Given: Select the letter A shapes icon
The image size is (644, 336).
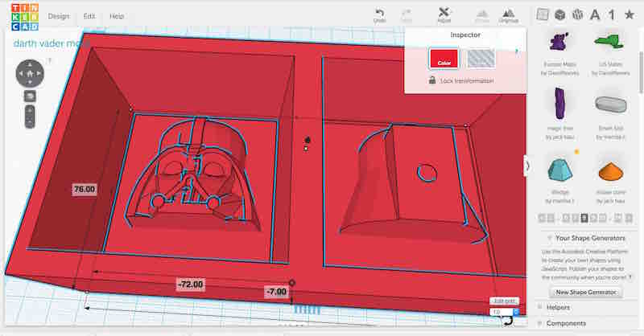Looking at the screenshot, I should 595,15.
